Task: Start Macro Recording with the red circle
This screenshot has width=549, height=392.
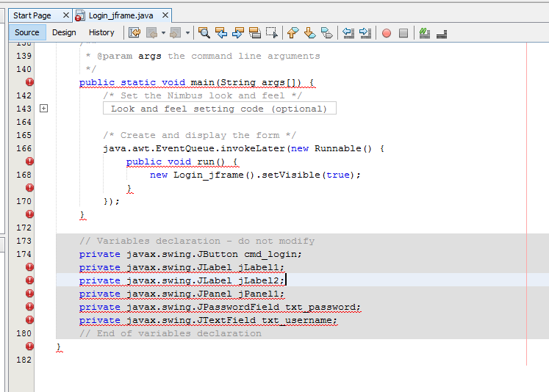Action: coord(386,33)
